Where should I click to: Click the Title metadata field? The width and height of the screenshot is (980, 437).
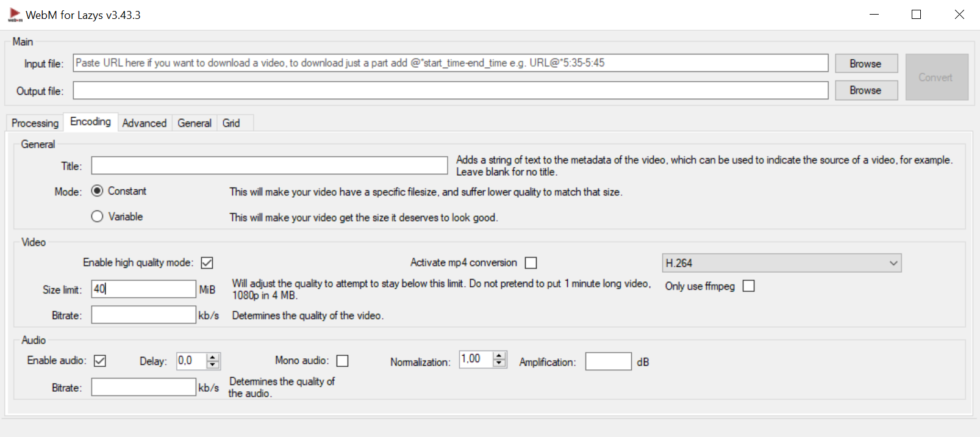click(270, 165)
